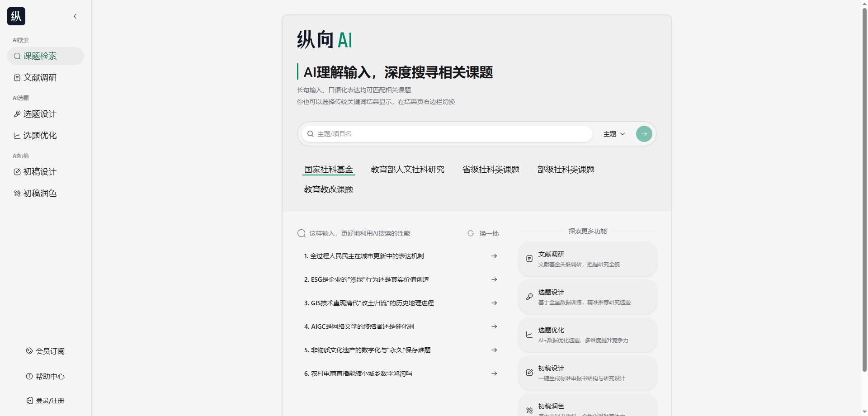Click the bubble icon before 这样输入 hint

tap(302, 233)
